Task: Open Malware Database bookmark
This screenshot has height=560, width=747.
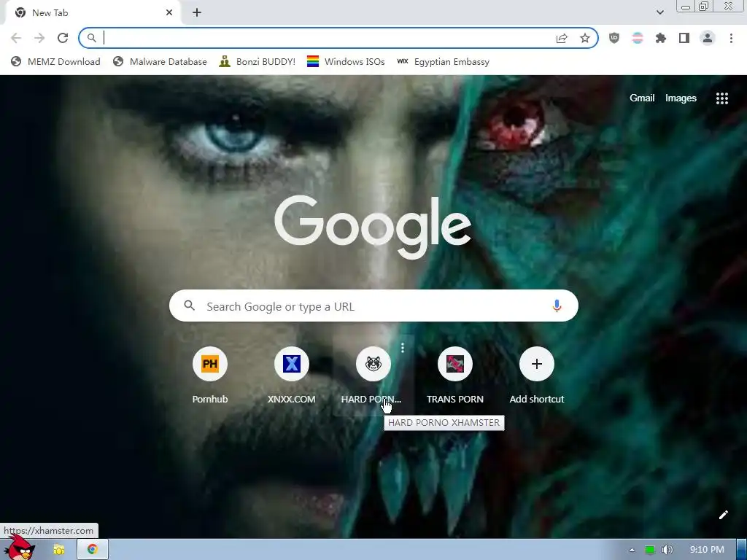Action: point(160,61)
